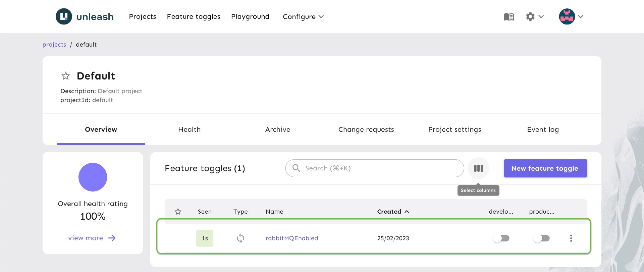Open the rabbitMQEnabled feature link
The width and height of the screenshot is (644, 272).
tap(292, 238)
